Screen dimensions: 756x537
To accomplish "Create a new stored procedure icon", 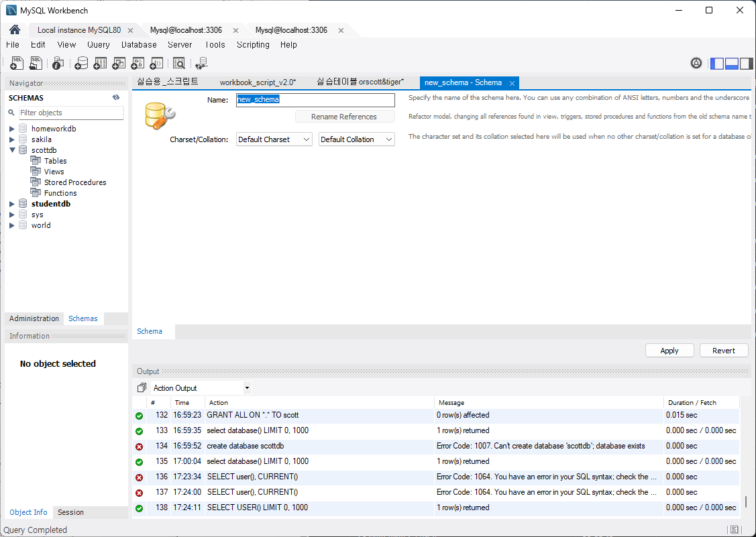I will [x=138, y=63].
